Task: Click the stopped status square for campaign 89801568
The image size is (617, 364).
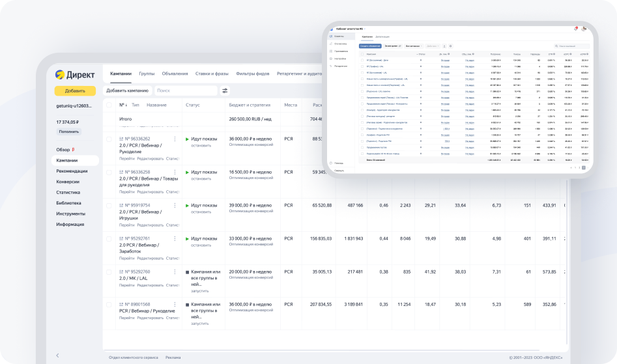Action: (187, 305)
